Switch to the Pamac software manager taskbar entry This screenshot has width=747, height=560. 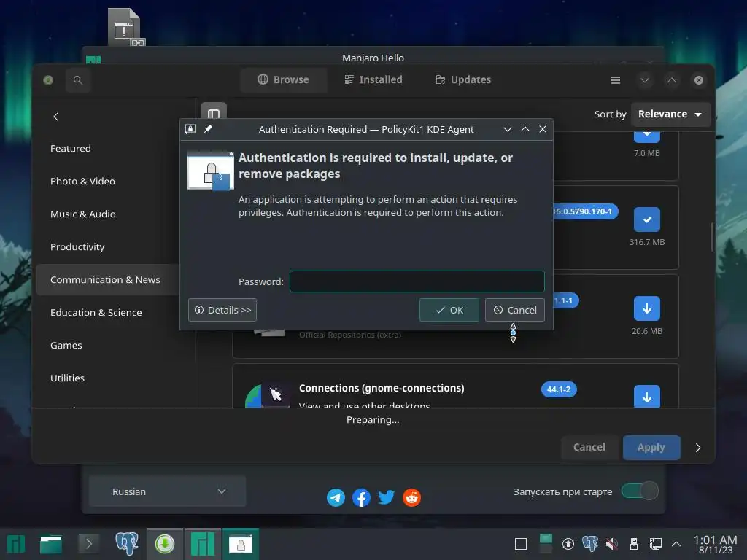(165, 544)
